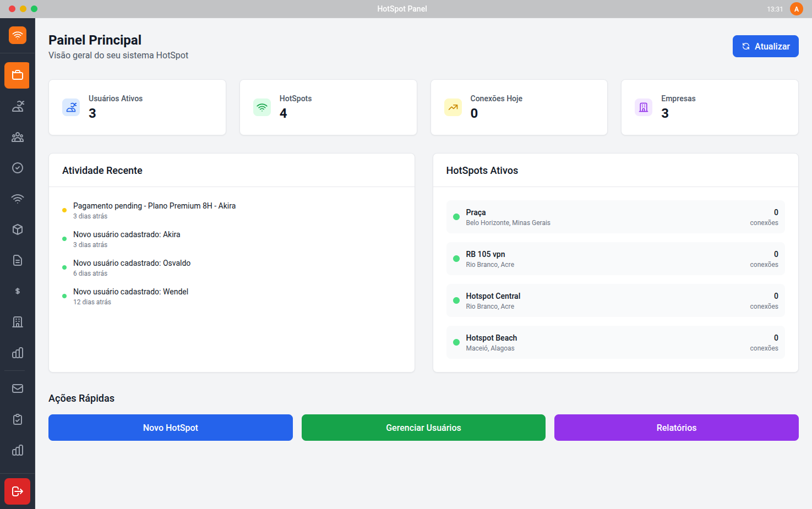Click the Novo HotSpot button
This screenshot has width=812, height=509.
[x=170, y=428]
